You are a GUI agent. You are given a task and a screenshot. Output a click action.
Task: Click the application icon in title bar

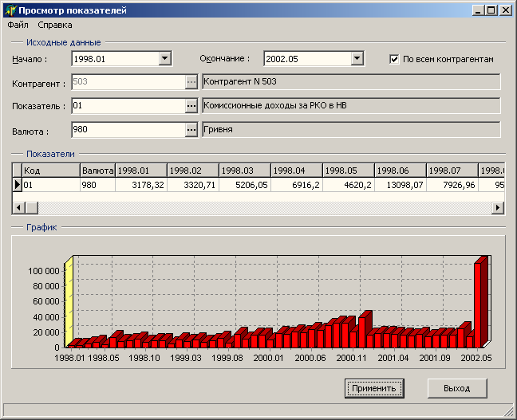10,10
